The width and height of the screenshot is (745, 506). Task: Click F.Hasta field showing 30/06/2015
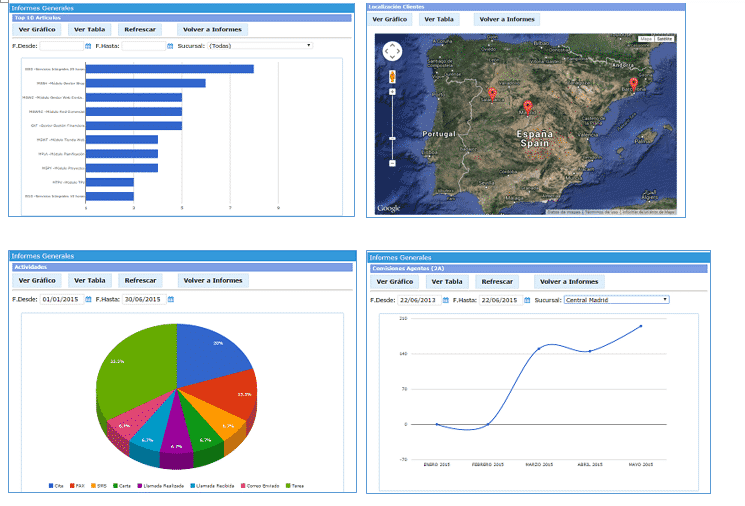[144, 299]
